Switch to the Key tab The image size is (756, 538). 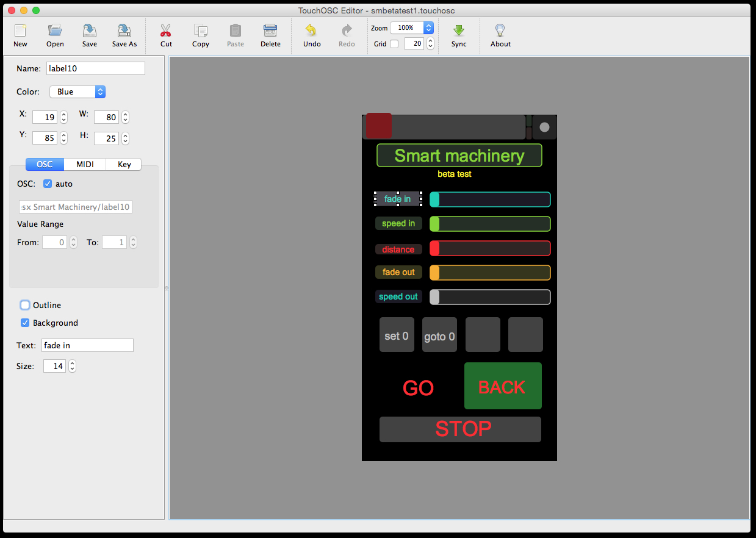[x=124, y=164]
